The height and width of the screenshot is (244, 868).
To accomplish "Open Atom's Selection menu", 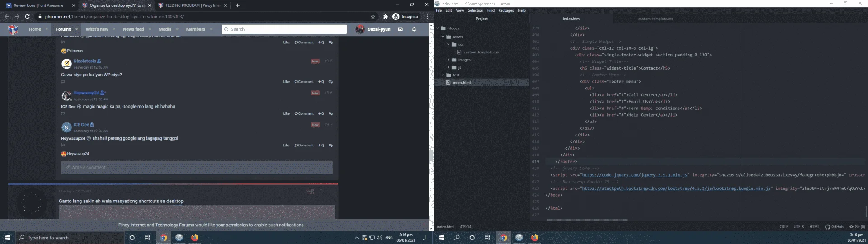I will click(x=475, y=10).
